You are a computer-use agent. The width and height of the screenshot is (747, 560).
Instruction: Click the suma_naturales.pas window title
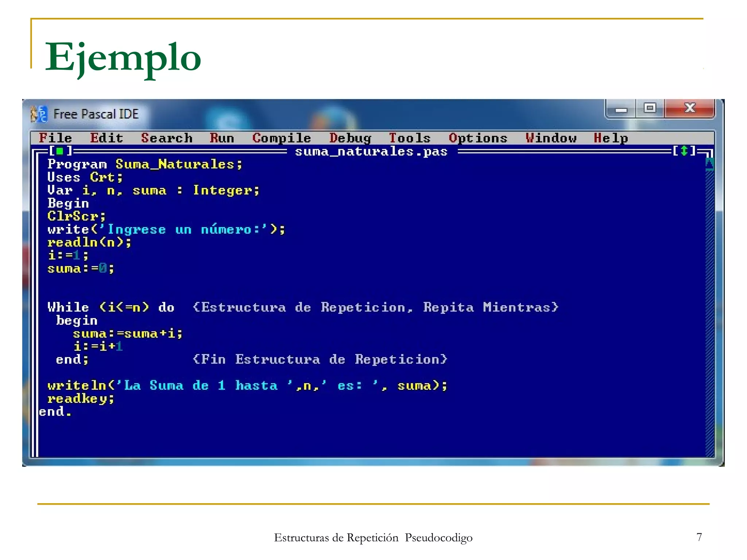371,151
